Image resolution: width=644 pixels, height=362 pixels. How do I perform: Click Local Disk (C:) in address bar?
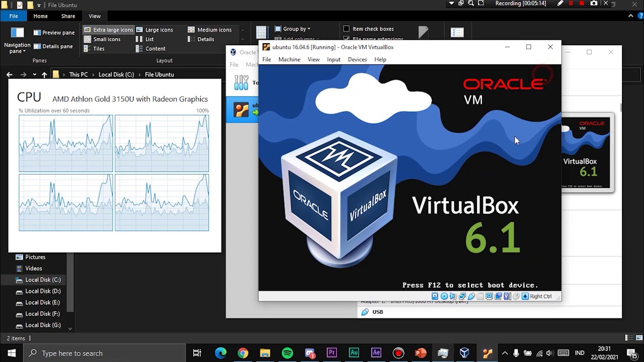(116, 74)
